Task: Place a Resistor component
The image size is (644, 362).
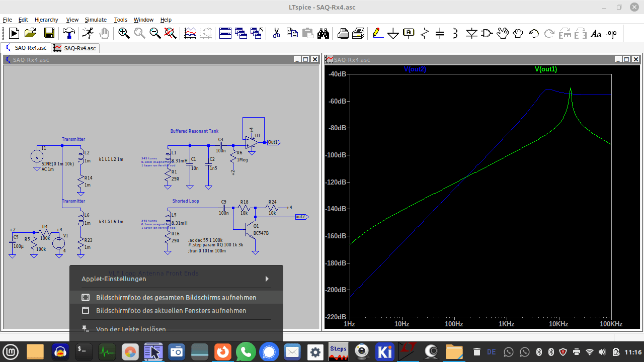Action: (424, 33)
